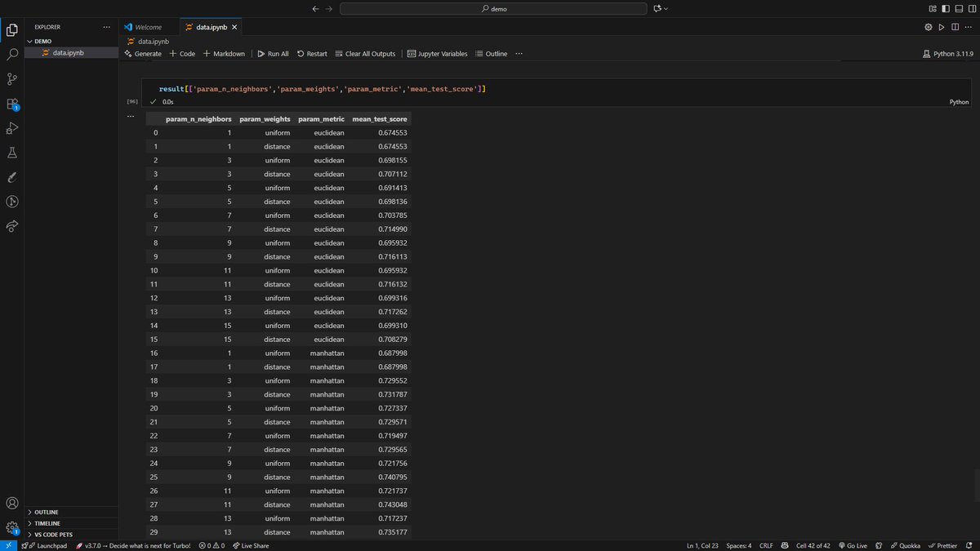Open notebook toolbar overflow menu

coord(519,54)
